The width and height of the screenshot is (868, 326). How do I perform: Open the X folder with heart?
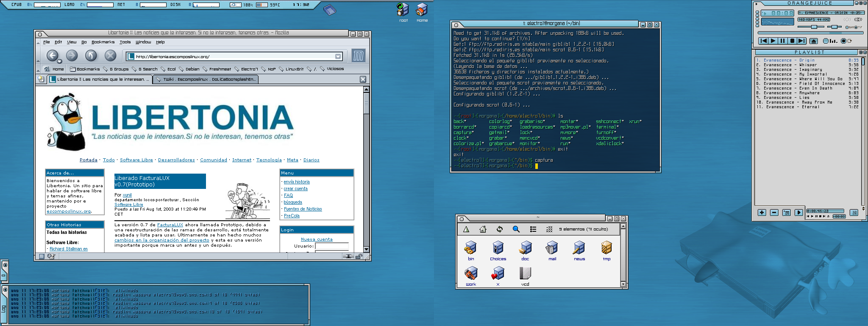pyautogui.click(x=498, y=276)
